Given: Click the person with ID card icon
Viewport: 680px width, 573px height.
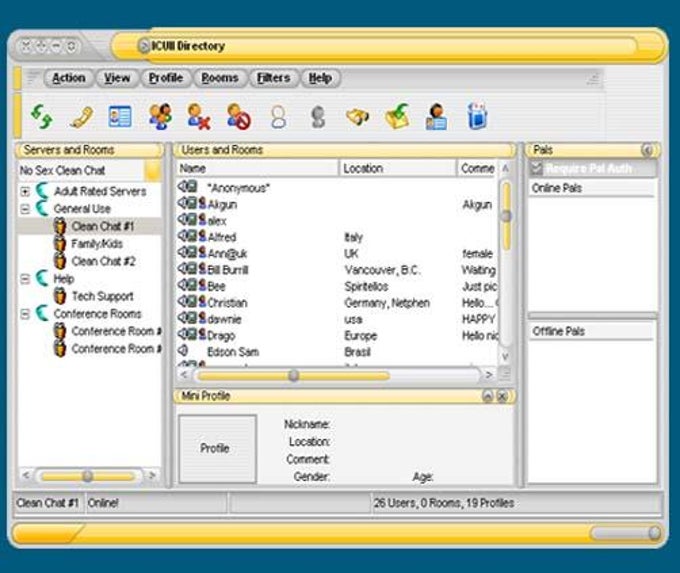Looking at the screenshot, I should (x=436, y=116).
